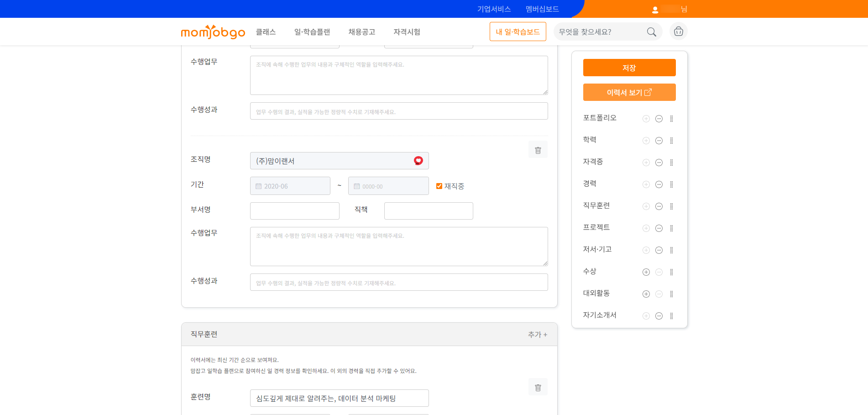Click the search magnifier icon

[651, 32]
